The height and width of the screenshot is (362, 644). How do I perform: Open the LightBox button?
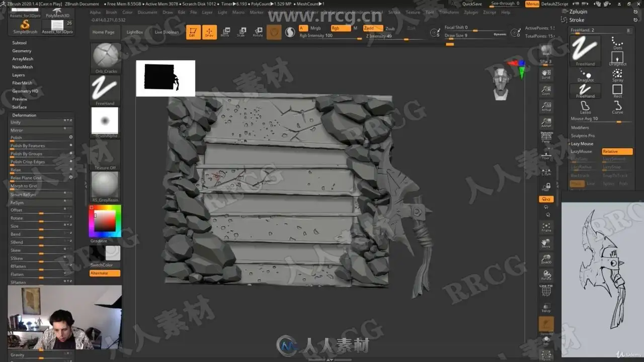tap(135, 32)
